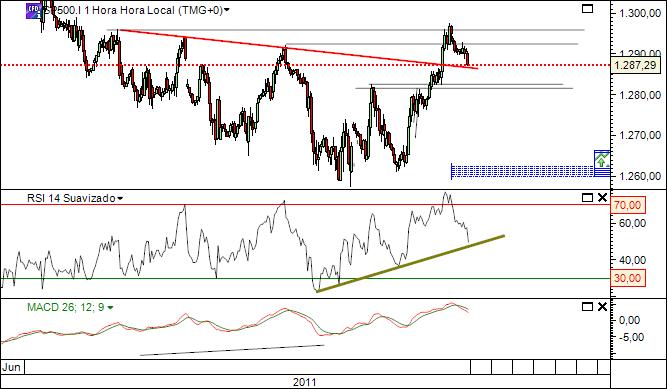Close the MACD indicator panel
The image size is (667, 389).
pyautogui.click(x=602, y=306)
